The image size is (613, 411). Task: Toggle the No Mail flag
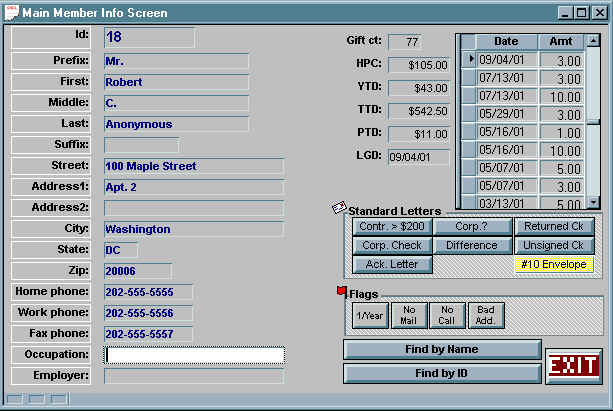click(x=408, y=315)
